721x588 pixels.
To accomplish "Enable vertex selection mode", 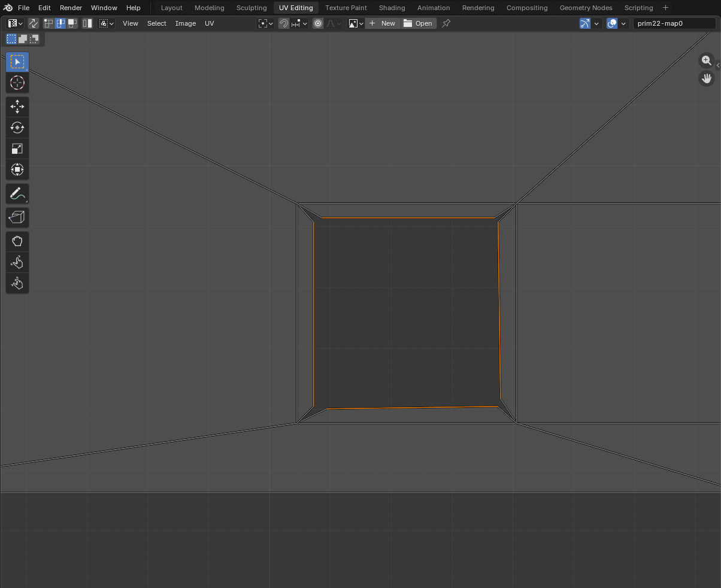I will click(x=49, y=23).
